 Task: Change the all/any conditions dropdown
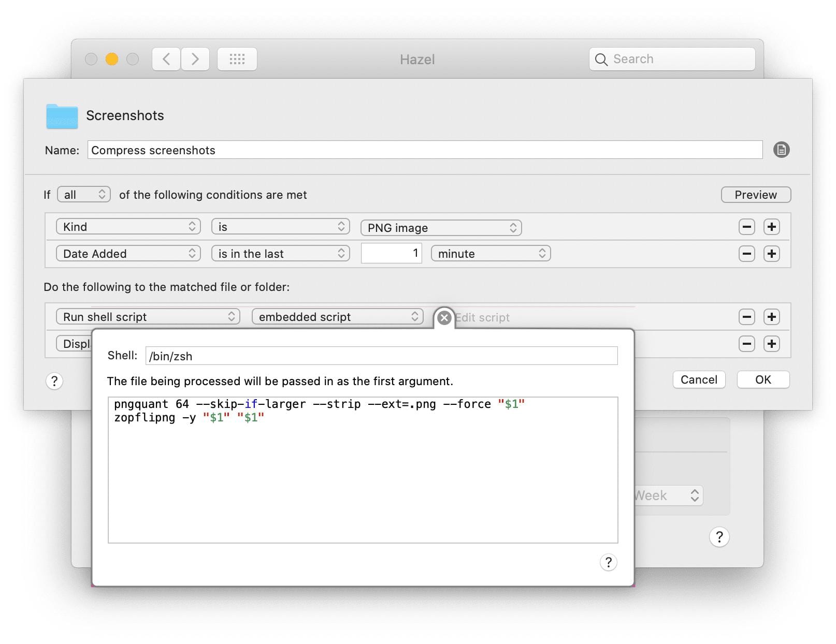(x=84, y=195)
